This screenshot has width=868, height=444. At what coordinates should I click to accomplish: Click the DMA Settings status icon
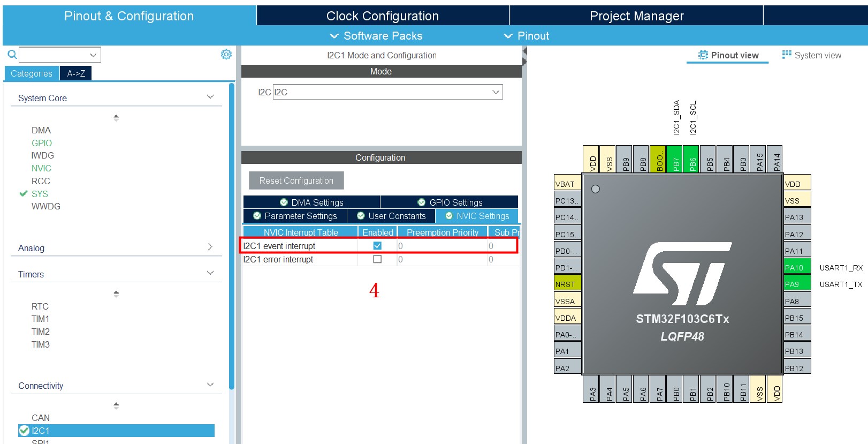[x=284, y=202]
